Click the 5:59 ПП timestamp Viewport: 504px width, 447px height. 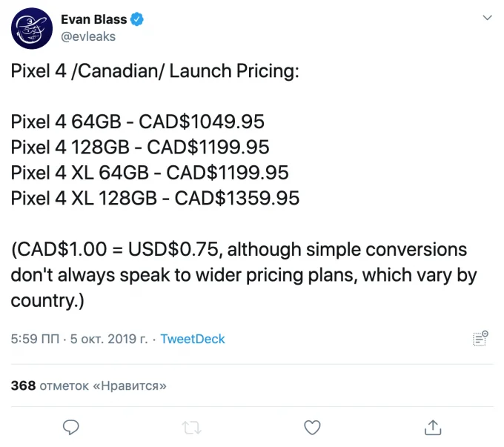tap(35, 339)
